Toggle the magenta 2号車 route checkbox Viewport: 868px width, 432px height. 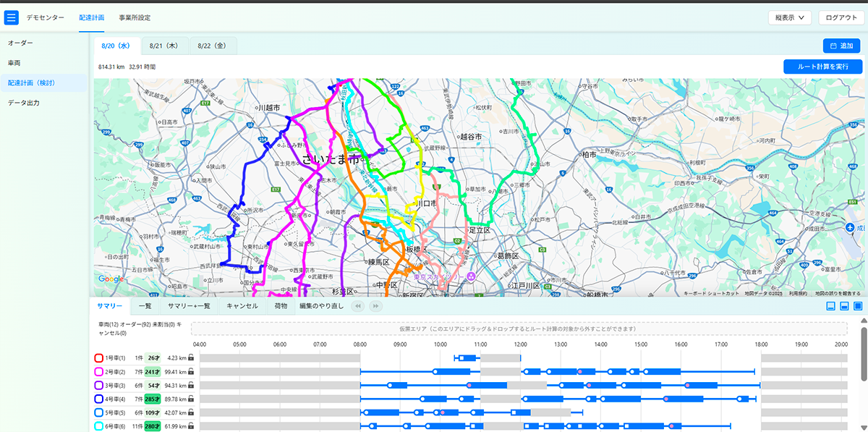pyautogui.click(x=99, y=372)
